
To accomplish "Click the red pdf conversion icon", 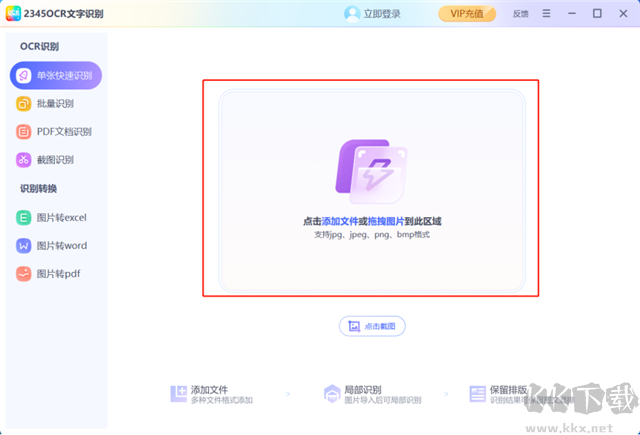I will pyautogui.click(x=24, y=274).
